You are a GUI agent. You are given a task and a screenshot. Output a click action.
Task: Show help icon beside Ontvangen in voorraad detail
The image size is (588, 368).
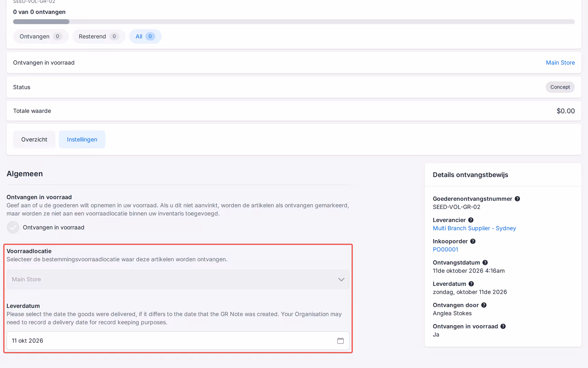(503, 326)
